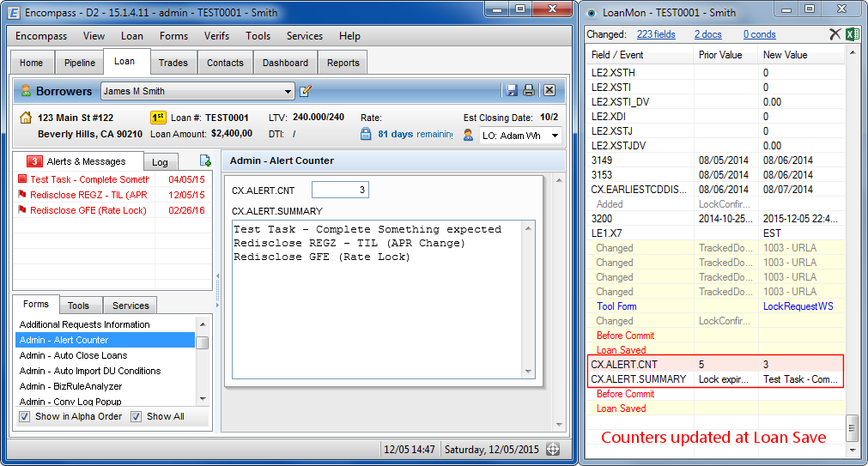
Task: Select Admin - BizRuleAnalyzer form
Action: point(70,386)
